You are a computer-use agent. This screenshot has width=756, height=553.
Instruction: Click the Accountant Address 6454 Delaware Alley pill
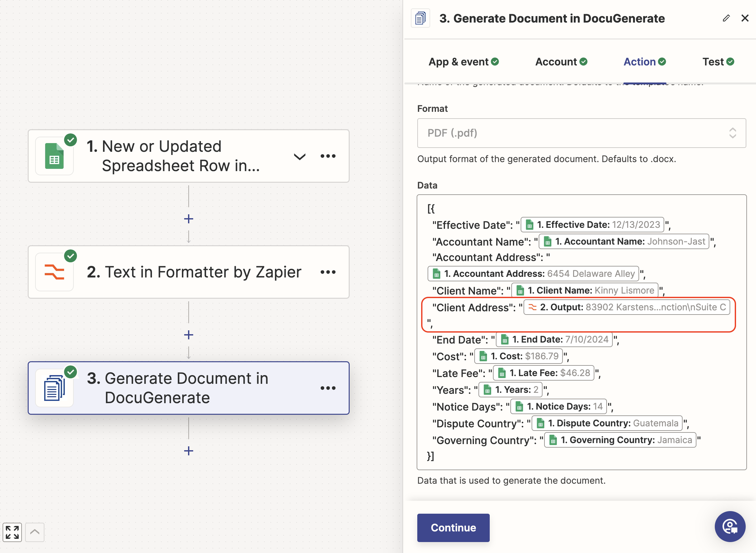coord(533,274)
